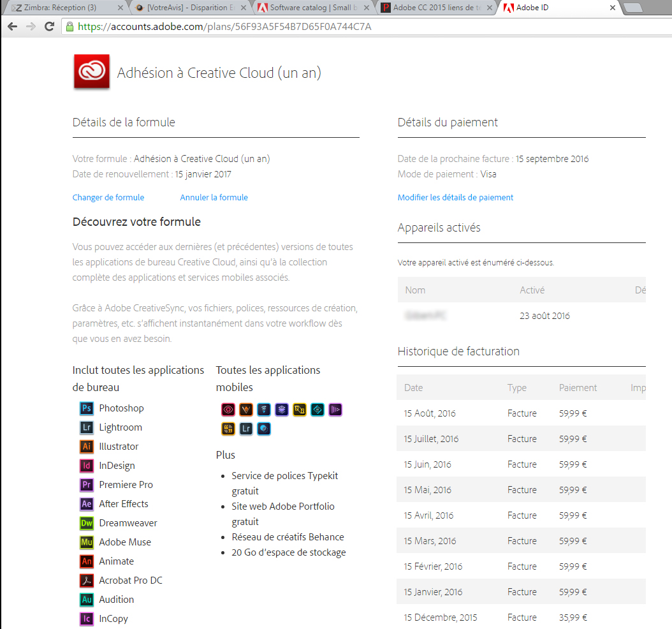Screen dimensions: 672x629
Task: Reload the page with the browser refresh button
Action: [49, 27]
